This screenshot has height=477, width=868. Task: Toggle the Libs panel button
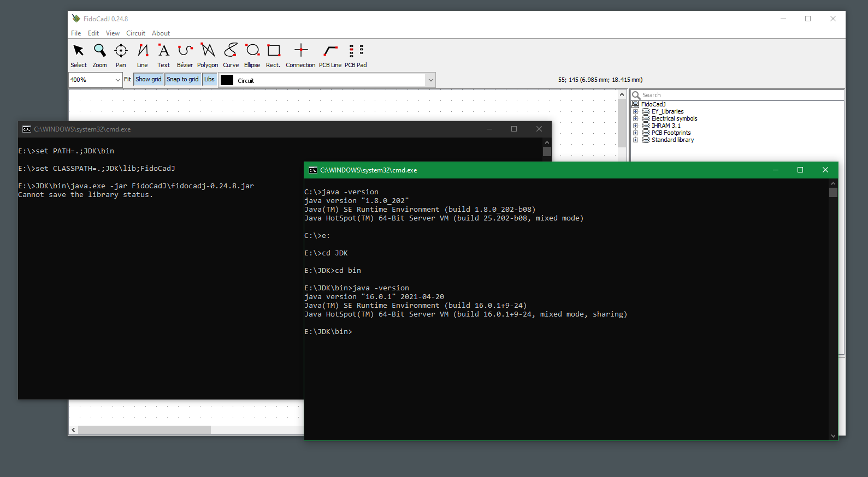coord(209,80)
